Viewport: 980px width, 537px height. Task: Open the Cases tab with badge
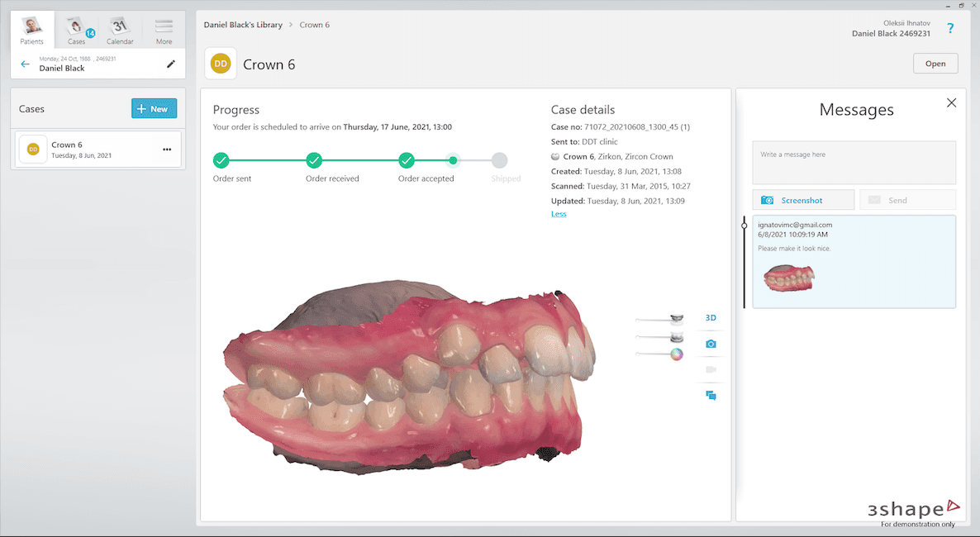click(77, 30)
